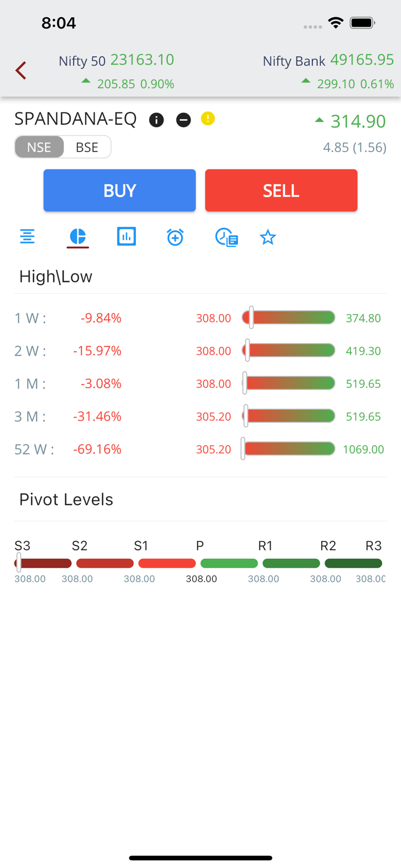Click the 1 W high-low range bar
This screenshot has height=868, width=401.
coord(288,318)
